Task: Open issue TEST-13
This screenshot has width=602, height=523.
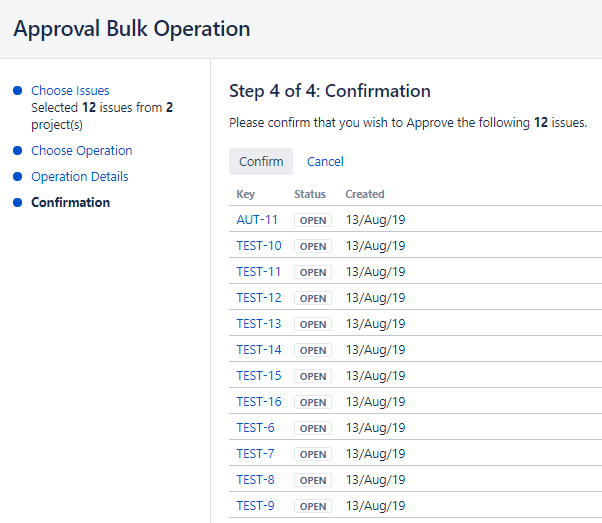Action: click(x=259, y=324)
